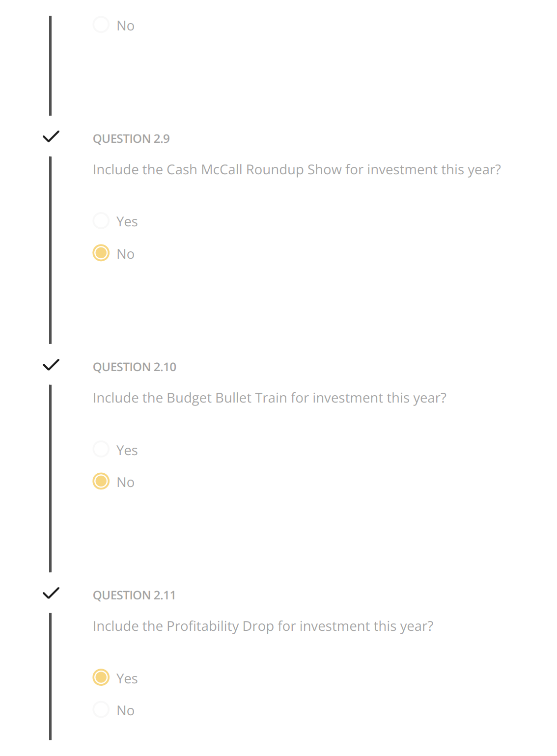Image resolution: width=557 pixels, height=756 pixels.
Task: Click the selected No radio button under Question 2.9
Action: pyautogui.click(x=101, y=253)
